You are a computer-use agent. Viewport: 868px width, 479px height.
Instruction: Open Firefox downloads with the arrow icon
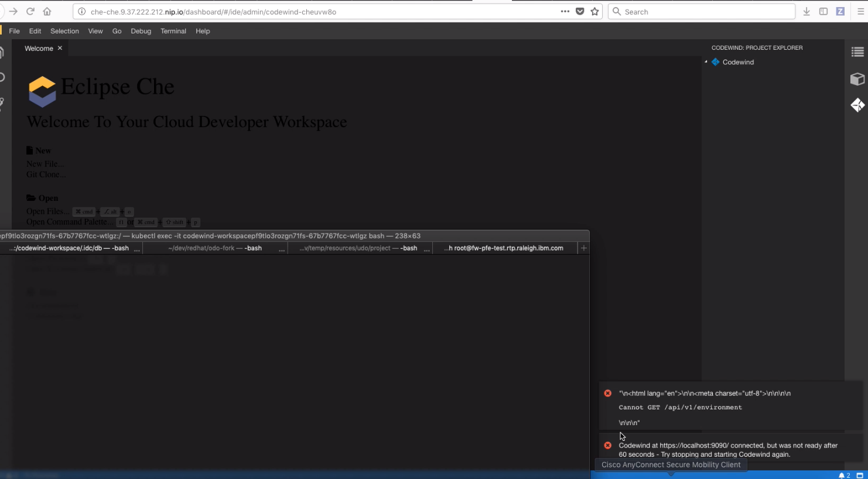coord(807,11)
